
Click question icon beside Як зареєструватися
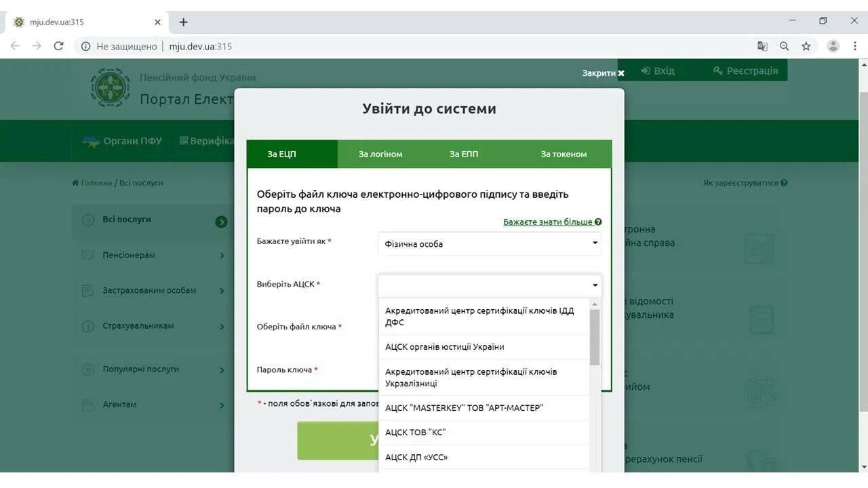(x=784, y=183)
